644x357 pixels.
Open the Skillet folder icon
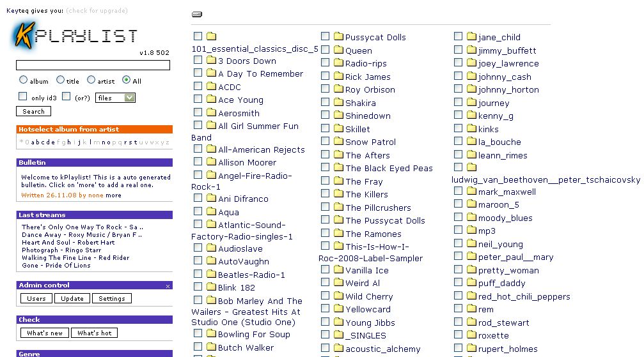338,128
